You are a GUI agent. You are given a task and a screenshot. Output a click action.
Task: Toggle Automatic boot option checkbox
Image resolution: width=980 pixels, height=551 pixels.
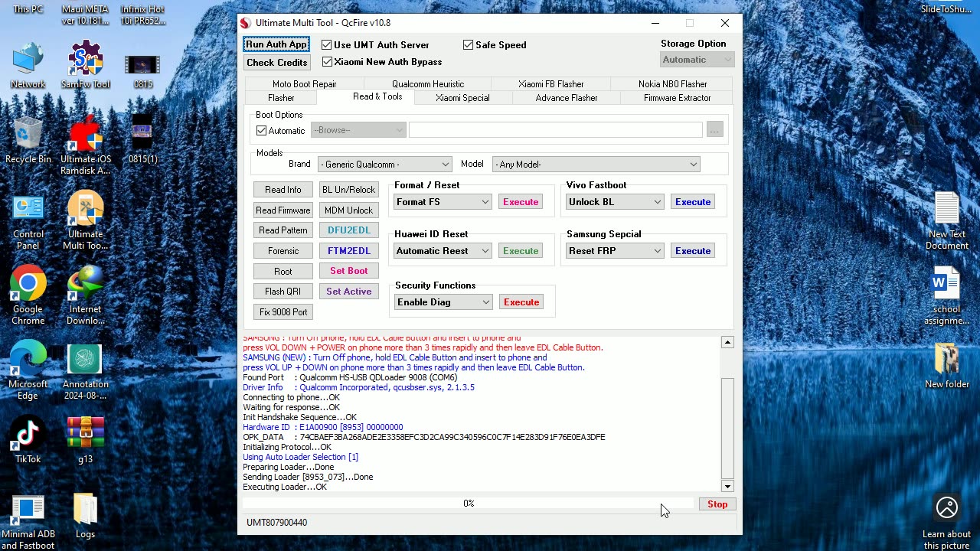coord(262,131)
